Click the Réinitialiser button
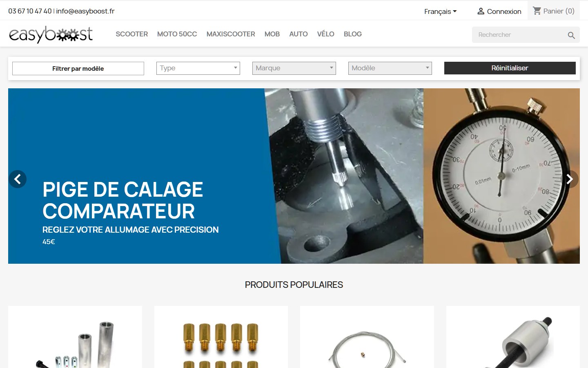Screen dimensions: 588x368 pos(510,68)
